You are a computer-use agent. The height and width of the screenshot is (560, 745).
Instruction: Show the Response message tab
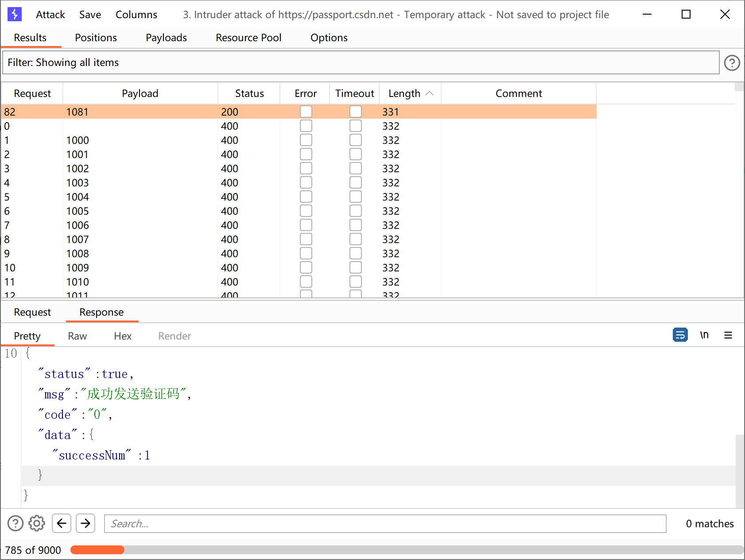click(101, 312)
